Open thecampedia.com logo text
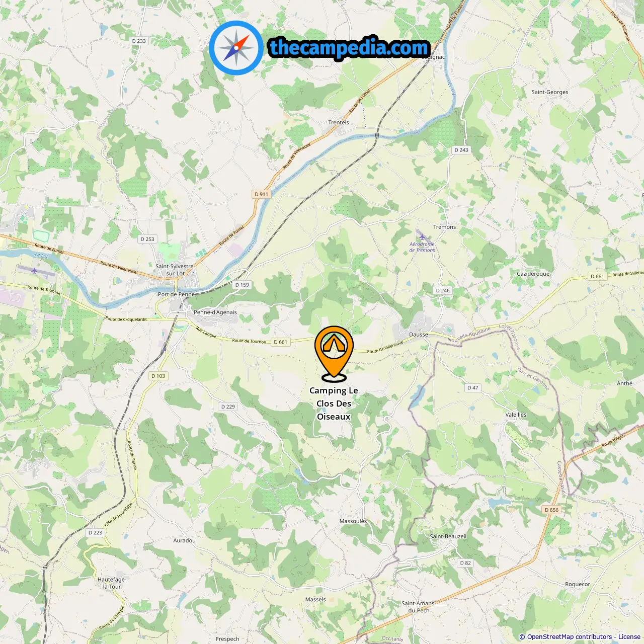644x644 pixels. click(x=349, y=48)
